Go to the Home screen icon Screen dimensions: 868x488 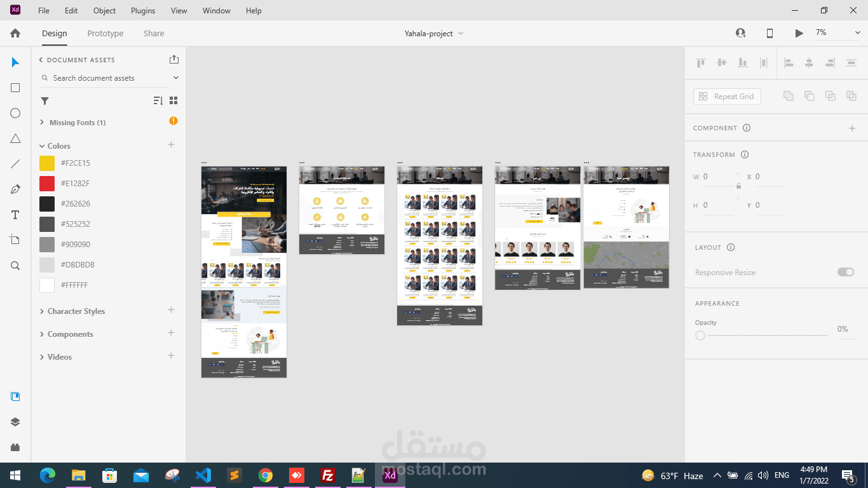tap(15, 33)
